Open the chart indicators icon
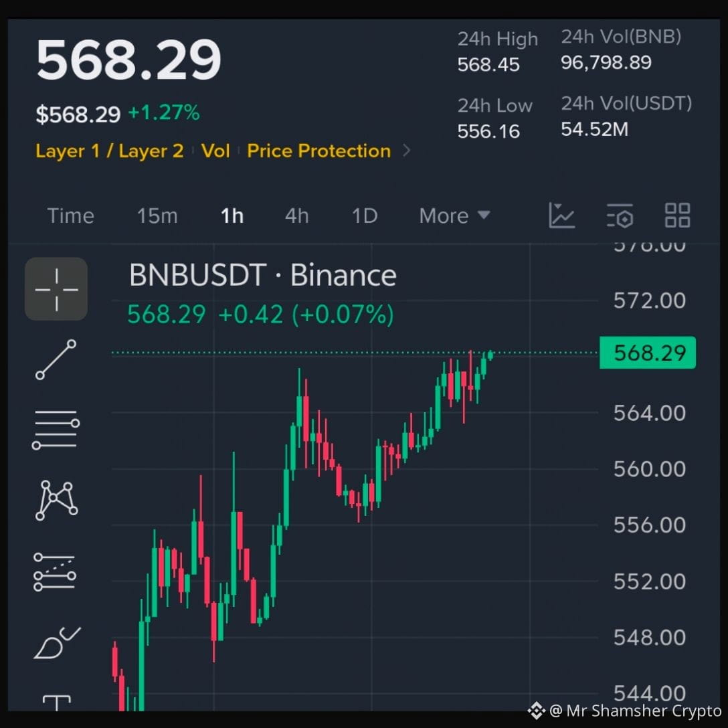This screenshot has height=728, width=728. pyautogui.click(x=562, y=215)
